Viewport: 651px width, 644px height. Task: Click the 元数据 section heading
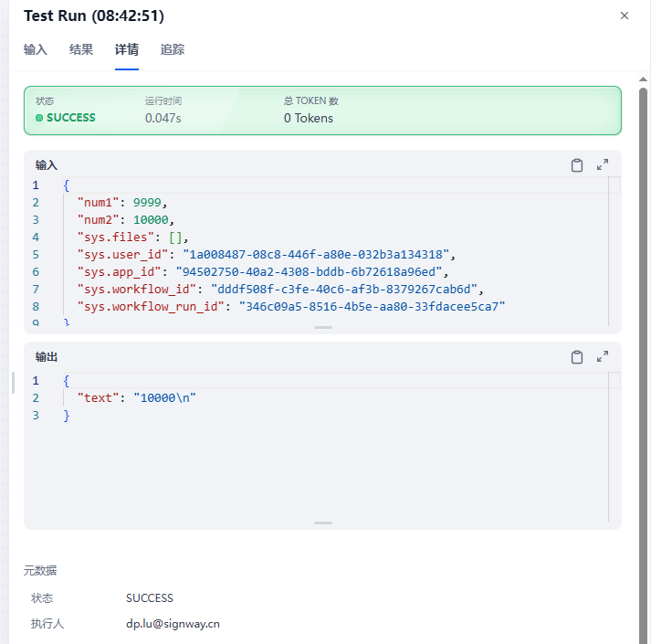(40, 570)
